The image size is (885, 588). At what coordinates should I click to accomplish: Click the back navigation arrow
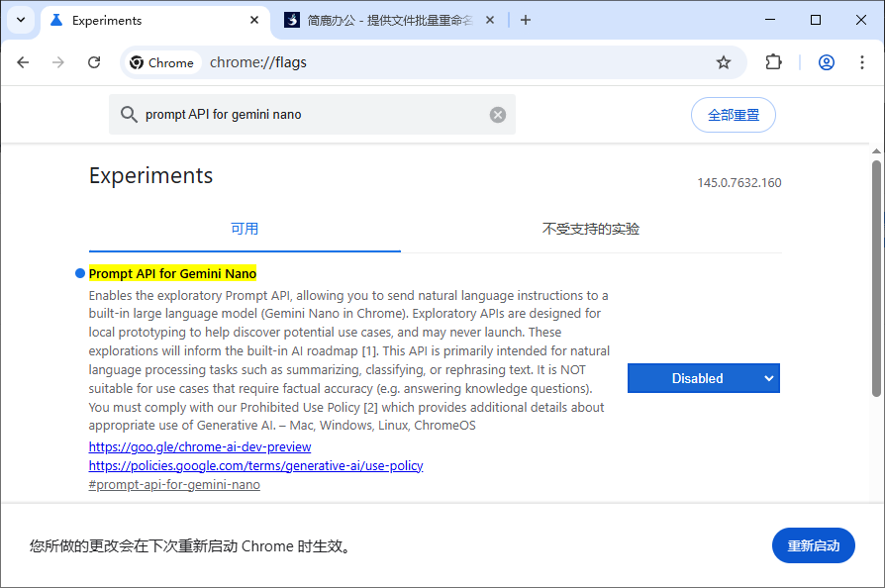pos(23,61)
